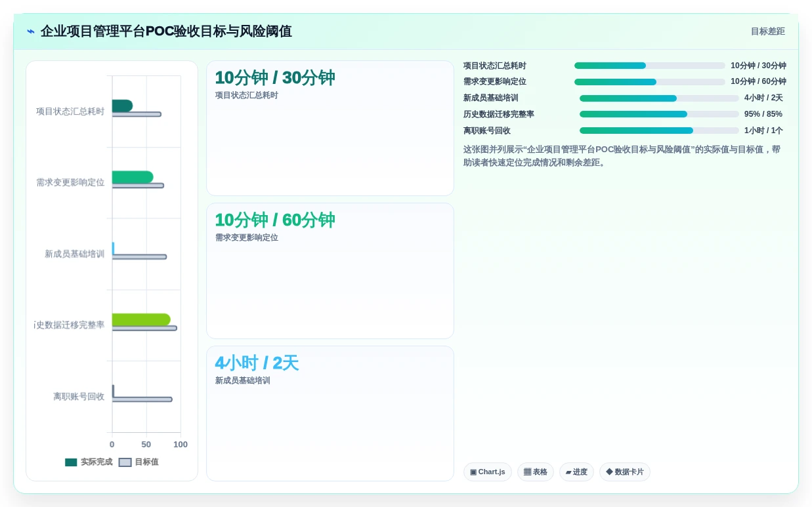
Task: Click the 新成员基础培训 target bar in chart
Action: (x=139, y=257)
